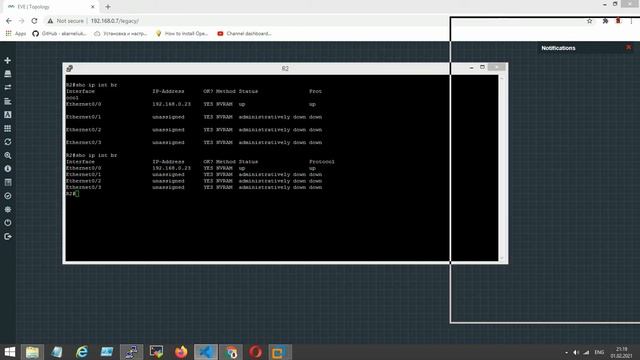Open the Add an object plus icon

click(8, 60)
